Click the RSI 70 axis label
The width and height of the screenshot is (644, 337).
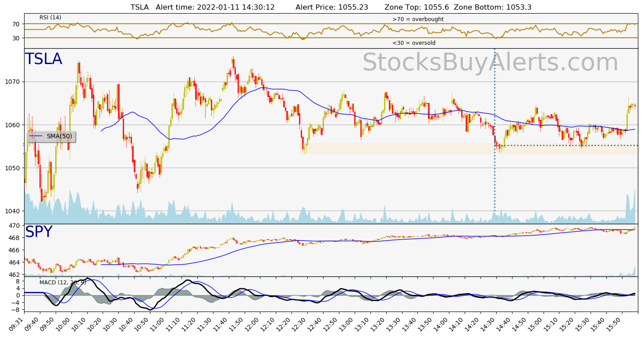[x=16, y=24]
